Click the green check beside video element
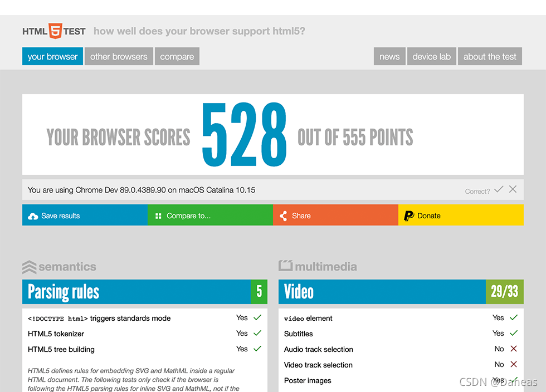The width and height of the screenshot is (546, 392). [514, 317]
